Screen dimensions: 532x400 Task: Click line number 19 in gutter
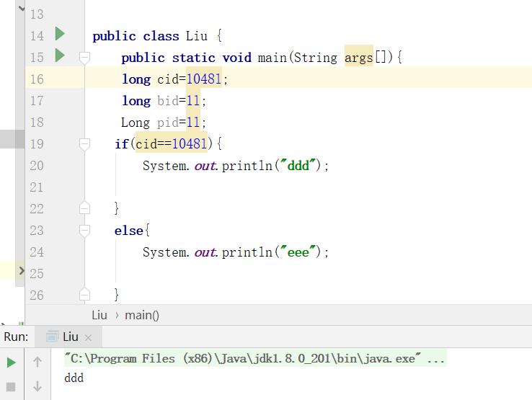pyautogui.click(x=37, y=144)
